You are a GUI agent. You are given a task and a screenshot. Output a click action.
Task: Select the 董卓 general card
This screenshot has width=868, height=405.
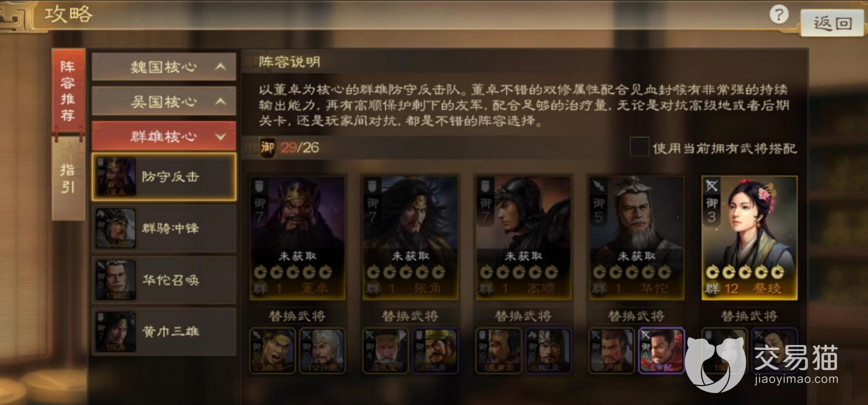point(298,237)
